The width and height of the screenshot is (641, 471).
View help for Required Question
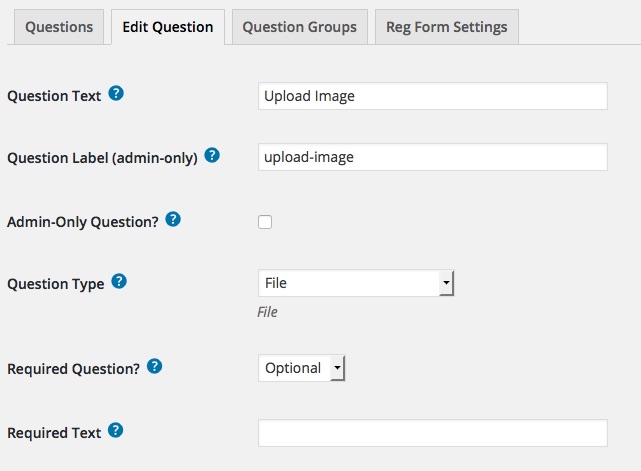[x=155, y=366]
